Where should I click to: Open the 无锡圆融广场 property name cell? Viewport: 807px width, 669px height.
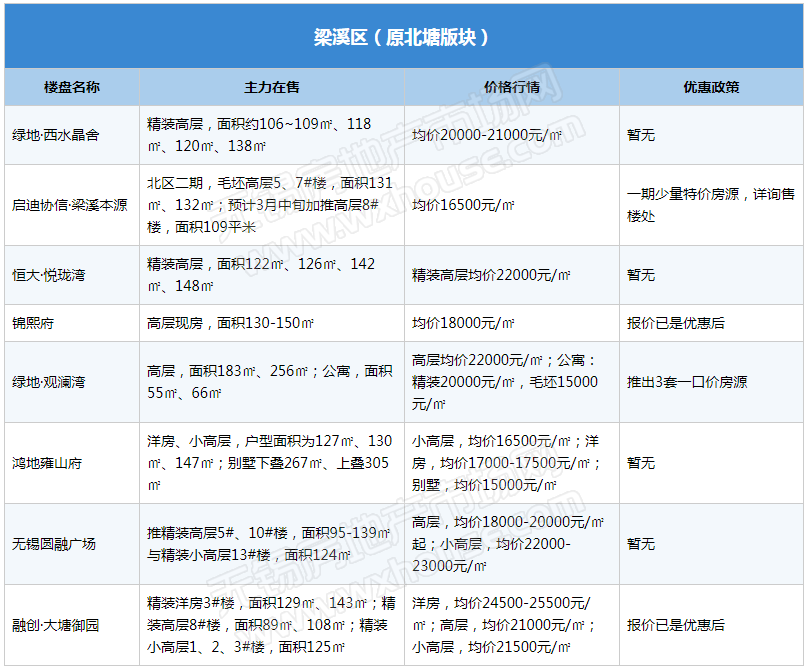54,544
